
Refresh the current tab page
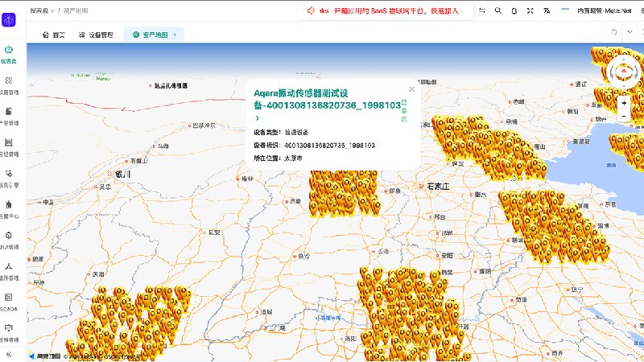click(x=614, y=32)
